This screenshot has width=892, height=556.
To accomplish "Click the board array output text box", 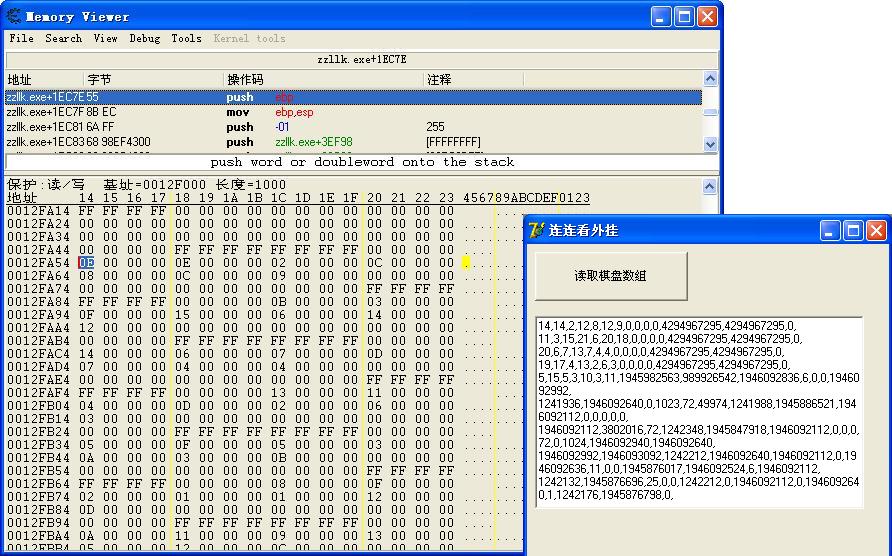I will (x=699, y=412).
